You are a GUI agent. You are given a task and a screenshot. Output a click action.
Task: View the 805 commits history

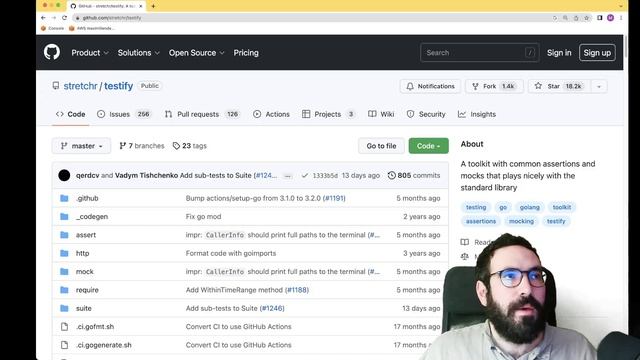(414, 175)
